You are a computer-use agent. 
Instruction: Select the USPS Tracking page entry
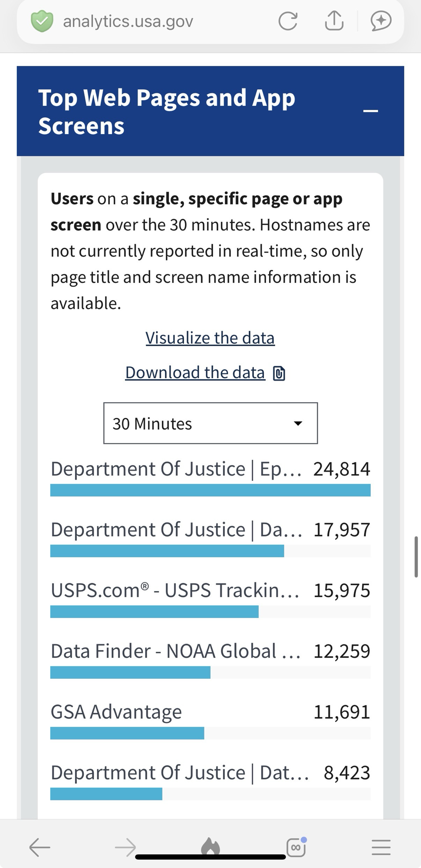coord(174,590)
